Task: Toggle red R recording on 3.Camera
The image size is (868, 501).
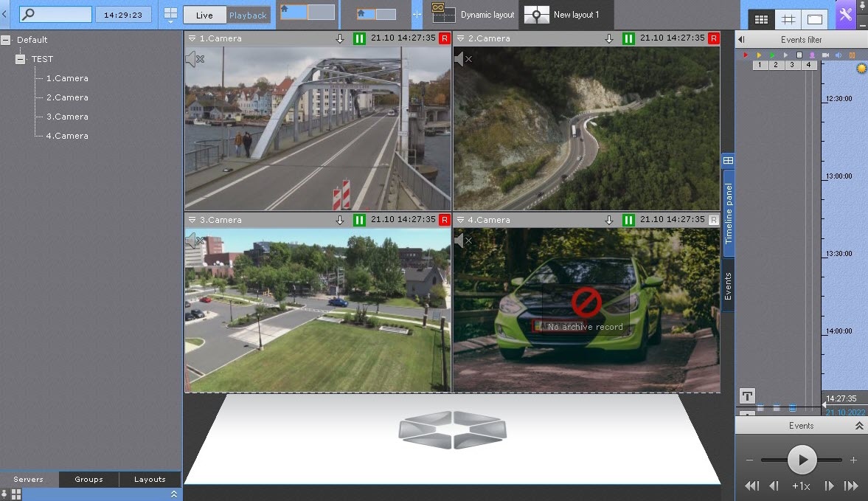Action: coord(445,220)
